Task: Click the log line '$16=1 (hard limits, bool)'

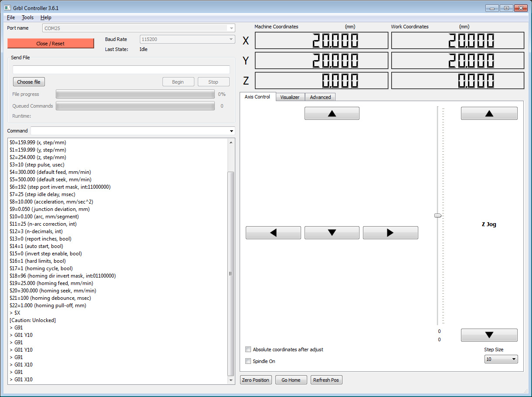Action: point(38,261)
